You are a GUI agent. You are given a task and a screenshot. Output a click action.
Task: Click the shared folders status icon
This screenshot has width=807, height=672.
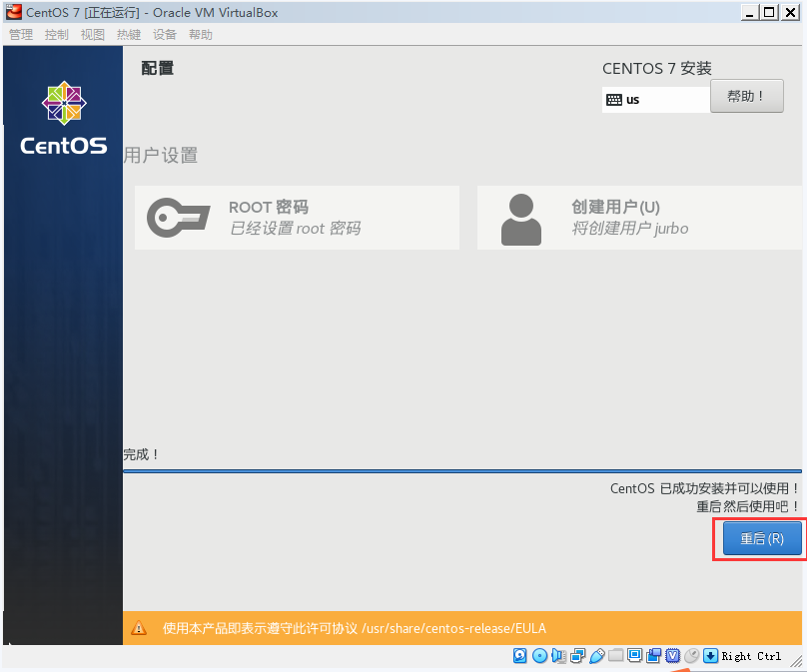coord(616,656)
